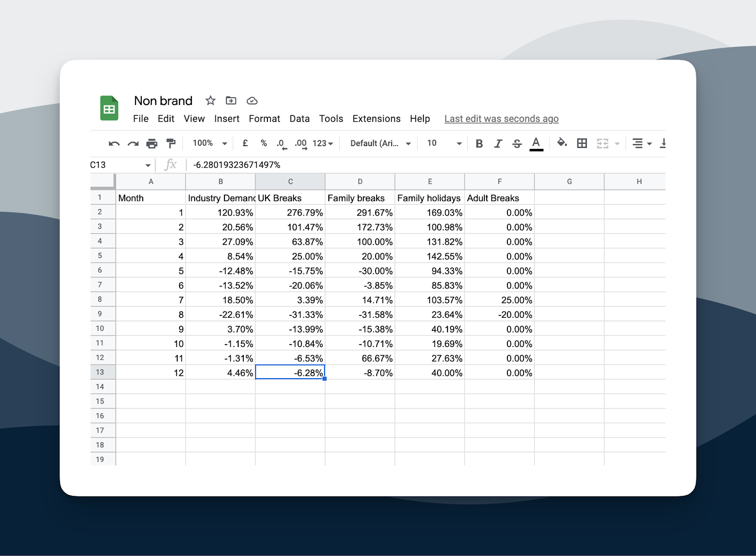Open Last edit was seconds ago link
756x556 pixels.
click(501, 119)
